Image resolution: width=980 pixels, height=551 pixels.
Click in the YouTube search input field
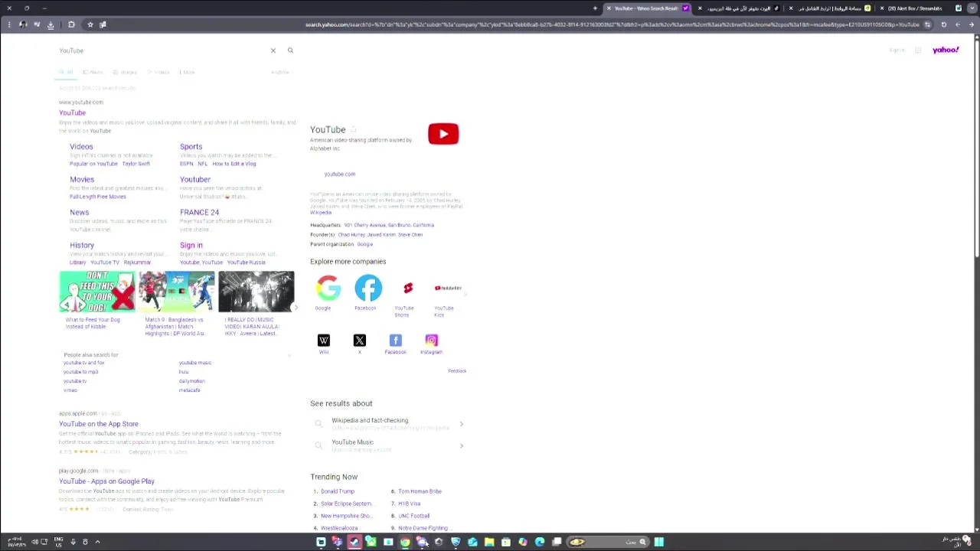(161, 51)
